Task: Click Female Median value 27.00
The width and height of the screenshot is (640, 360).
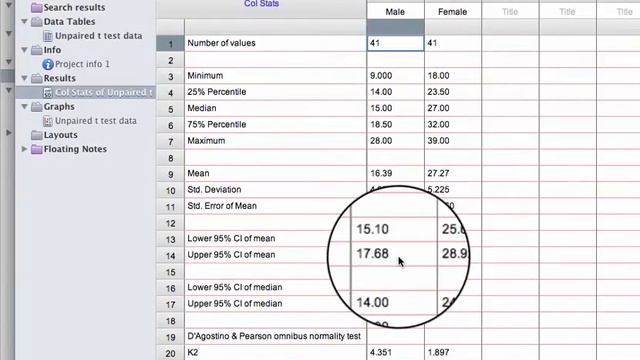Action: coord(438,108)
